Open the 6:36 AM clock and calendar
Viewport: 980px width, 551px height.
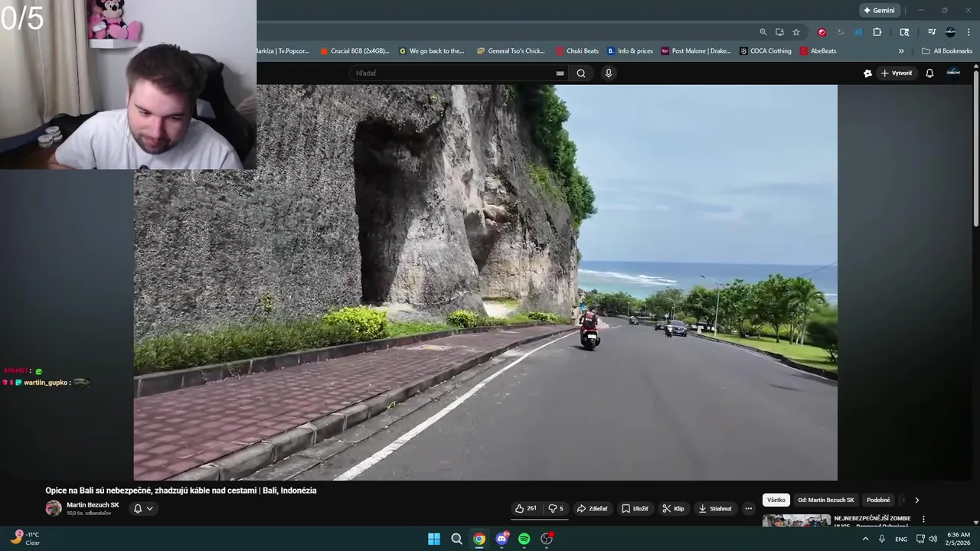958,539
